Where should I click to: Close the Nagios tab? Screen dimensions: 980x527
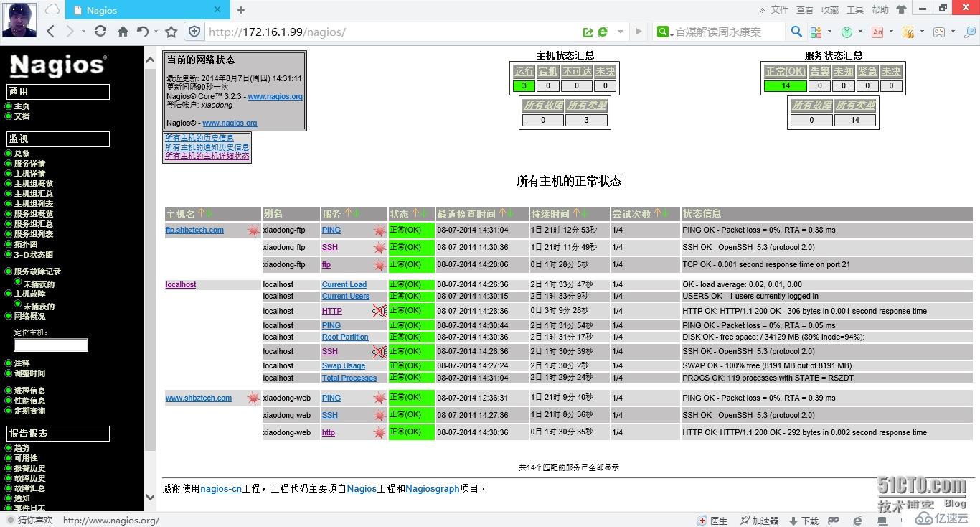[x=218, y=10]
